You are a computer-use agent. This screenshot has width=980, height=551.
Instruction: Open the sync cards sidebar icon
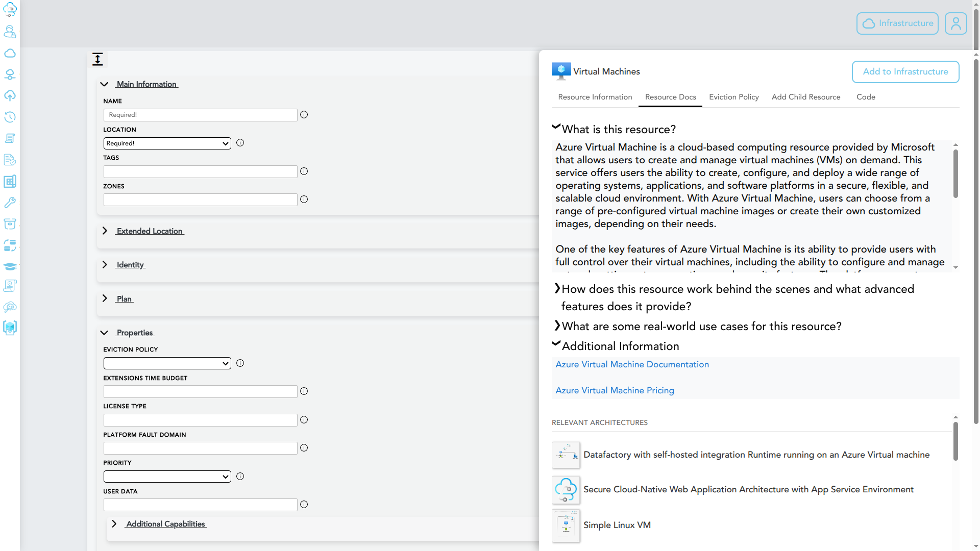pos(10,245)
